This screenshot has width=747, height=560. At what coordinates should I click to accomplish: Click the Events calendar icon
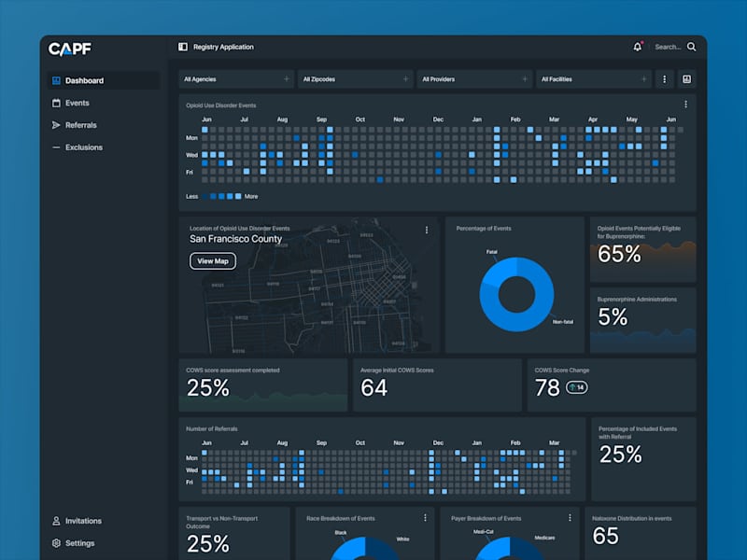pos(56,103)
